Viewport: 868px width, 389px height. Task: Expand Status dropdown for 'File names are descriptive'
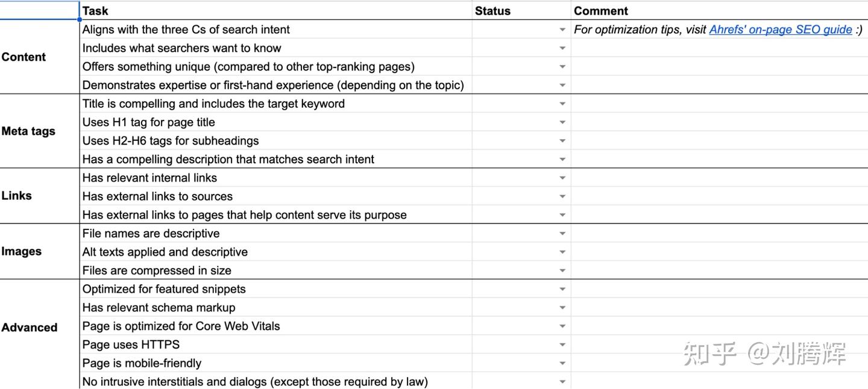coord(562,234)
